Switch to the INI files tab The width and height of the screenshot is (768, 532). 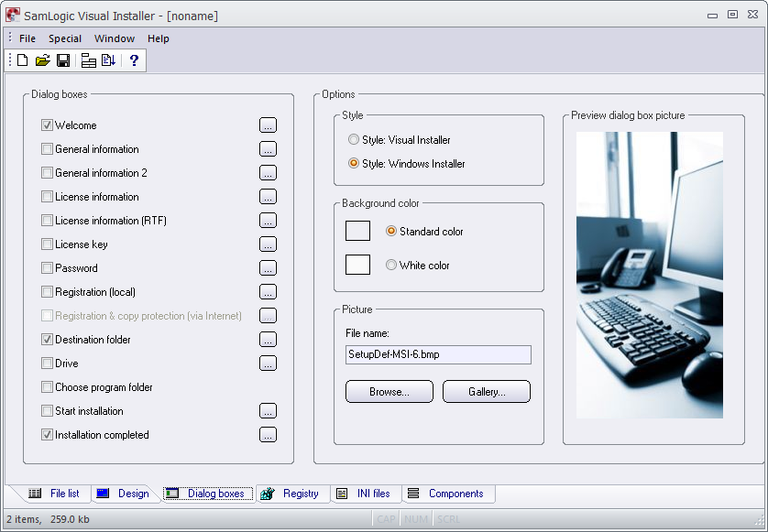(x=364, y=494)
